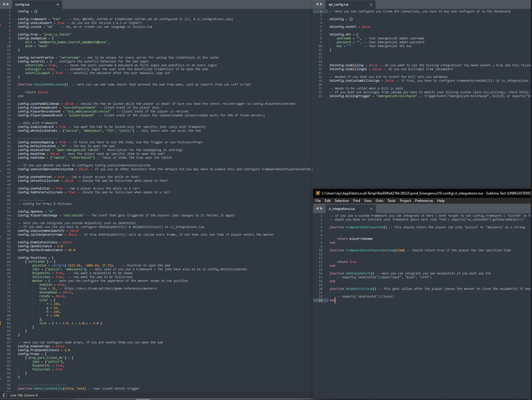Screen dimensions: 532x400
Task: Switch to the config.lua tab
Action: 23,5
